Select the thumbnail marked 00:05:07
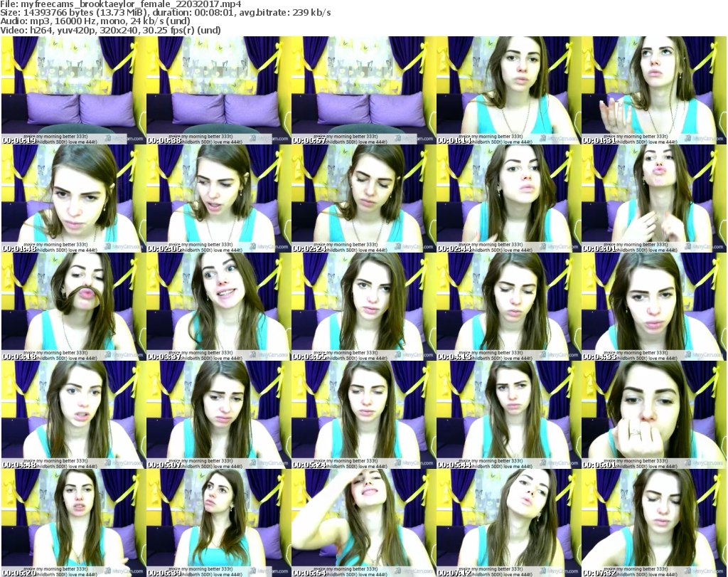This screenshot has width=728, height=577. click(218, 415)
